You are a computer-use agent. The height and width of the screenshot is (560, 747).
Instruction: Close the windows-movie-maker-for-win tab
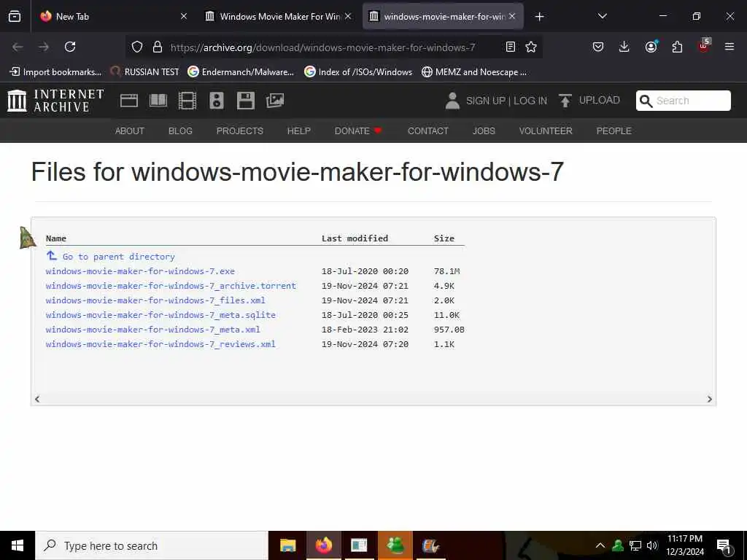coord(512,16)
